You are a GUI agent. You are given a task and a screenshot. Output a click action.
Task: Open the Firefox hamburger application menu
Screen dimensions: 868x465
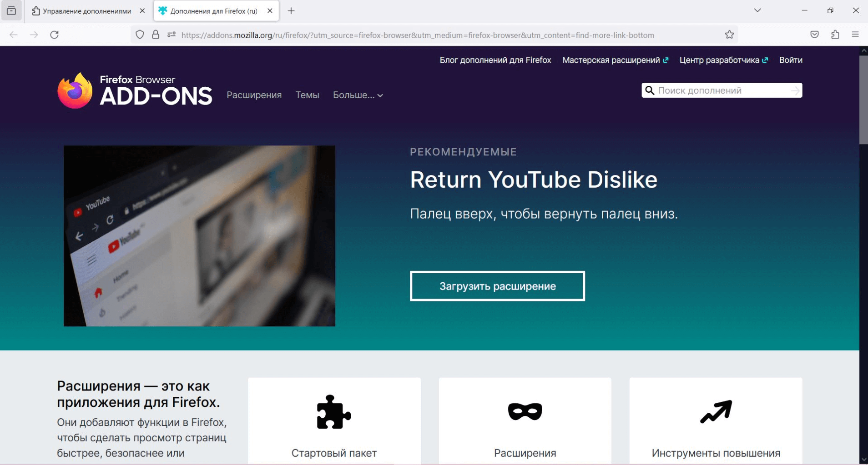(855, 35)
